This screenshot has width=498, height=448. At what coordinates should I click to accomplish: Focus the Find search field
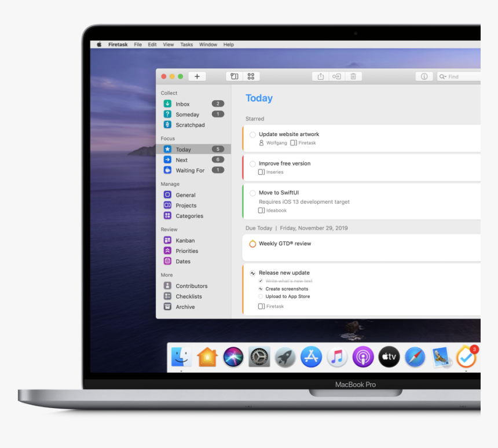[x=459, y=76]
